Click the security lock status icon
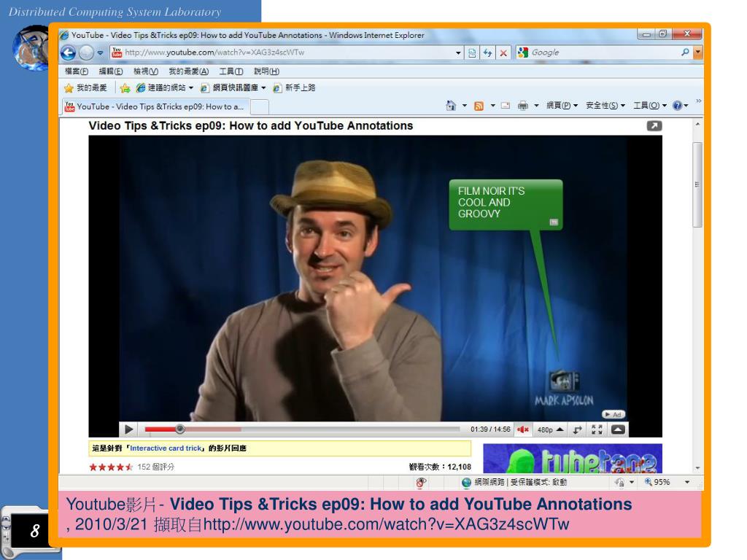Image resolution: width=747 pixels, height=560 pixels. click(x=620, y=483)
